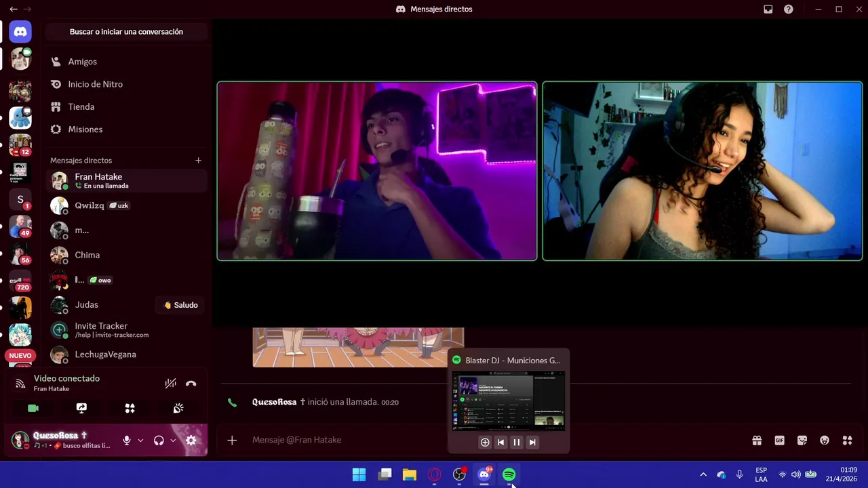Select the left webcam video tile

point(377,171)
